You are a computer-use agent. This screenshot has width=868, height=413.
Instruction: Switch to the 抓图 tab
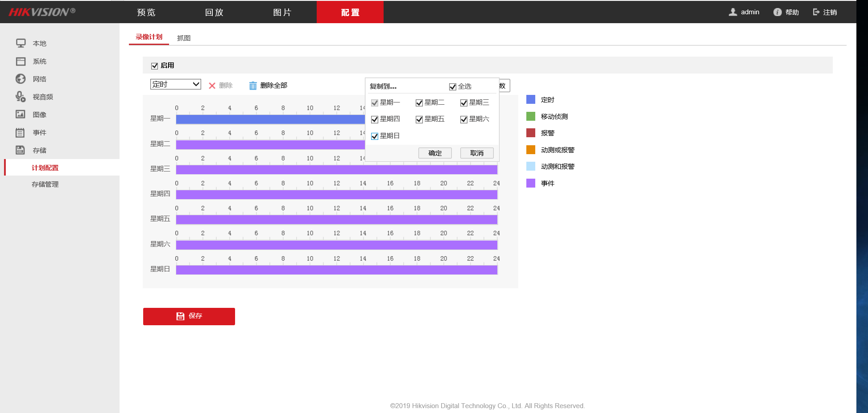[184, 38]
